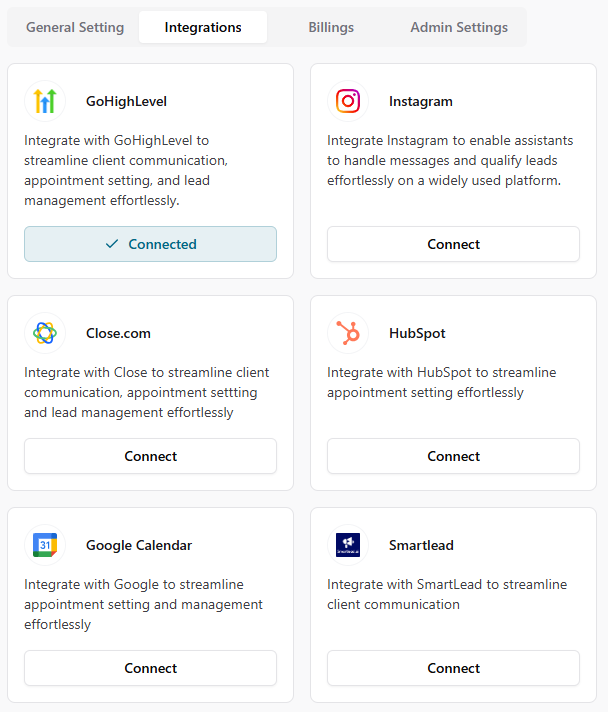Click the Smartlead dark blue logo icon
The image size is (608, 712).
tap(348, 545)
